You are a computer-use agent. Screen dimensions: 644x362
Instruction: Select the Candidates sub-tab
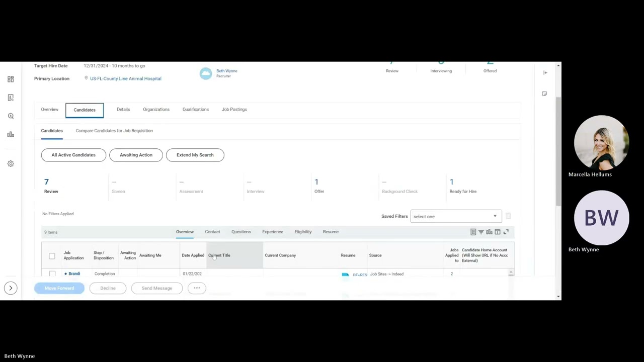click(52, 131)
